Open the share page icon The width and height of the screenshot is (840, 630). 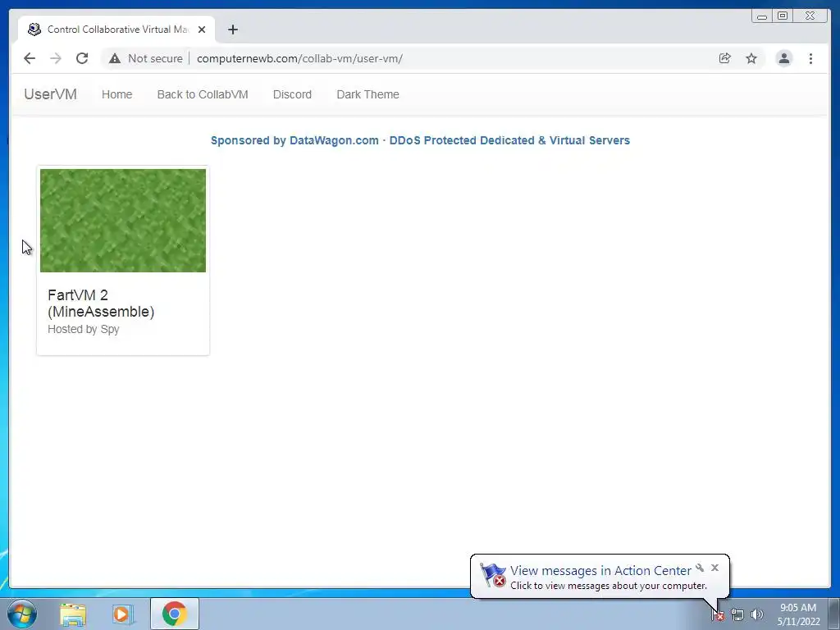click(x=725, y=58)
